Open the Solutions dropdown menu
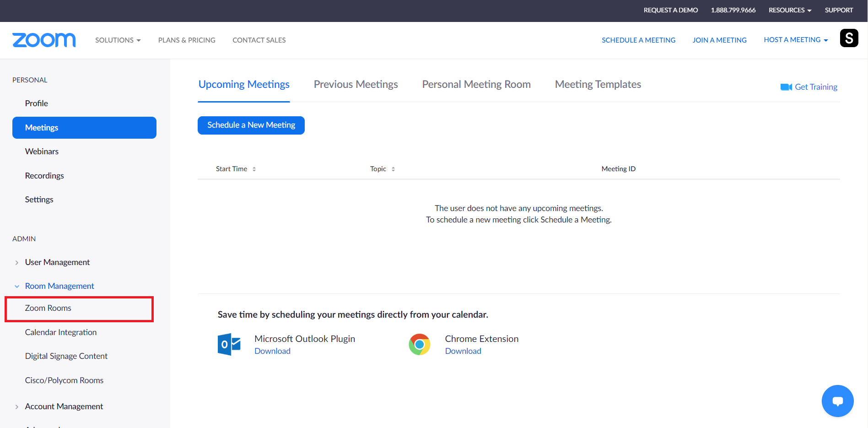The image size is (868, 428). coord(118,40)
